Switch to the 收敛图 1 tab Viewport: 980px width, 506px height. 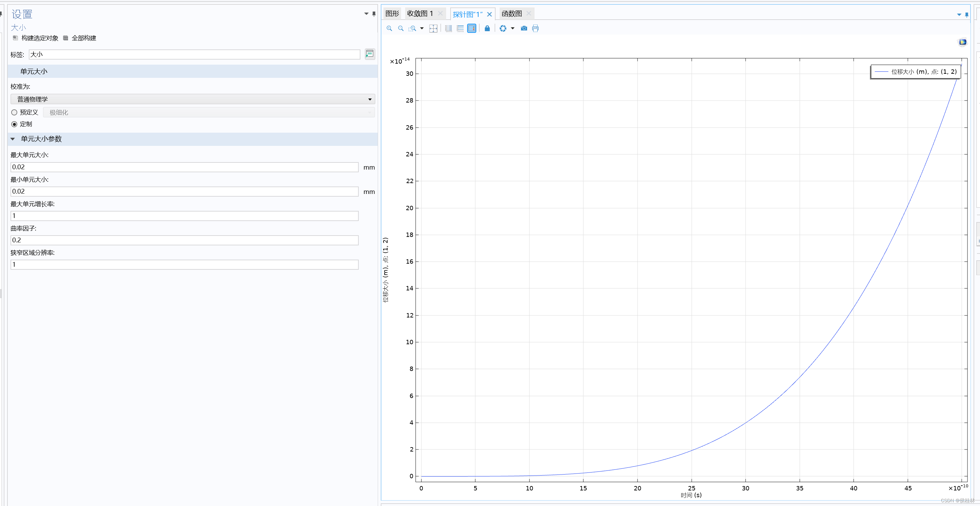tap(420, 14)
